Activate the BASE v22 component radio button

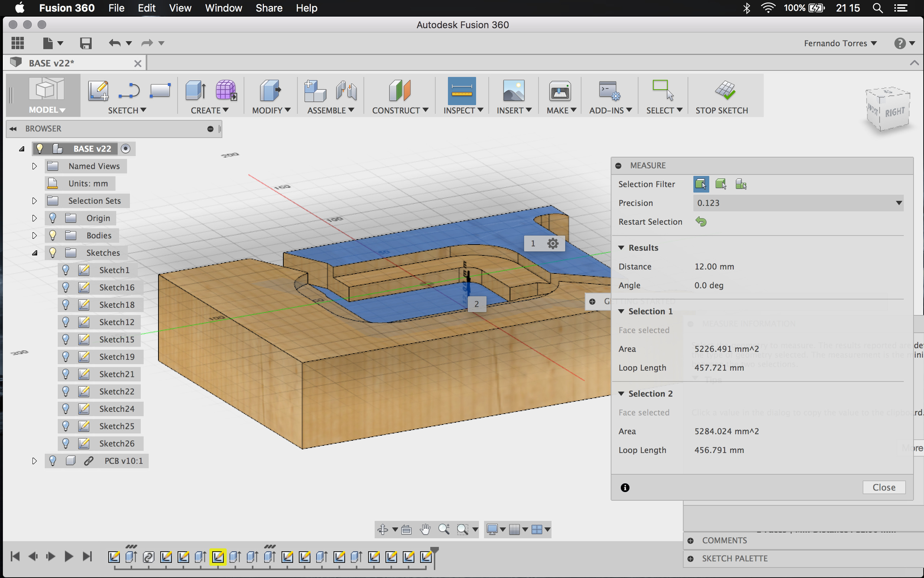click(x=126, y=149)
